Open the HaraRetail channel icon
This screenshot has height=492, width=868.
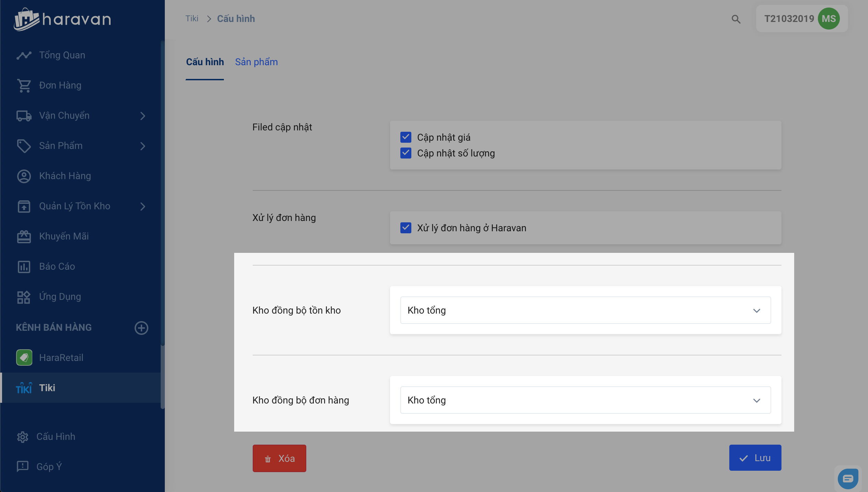pos(24,358)
